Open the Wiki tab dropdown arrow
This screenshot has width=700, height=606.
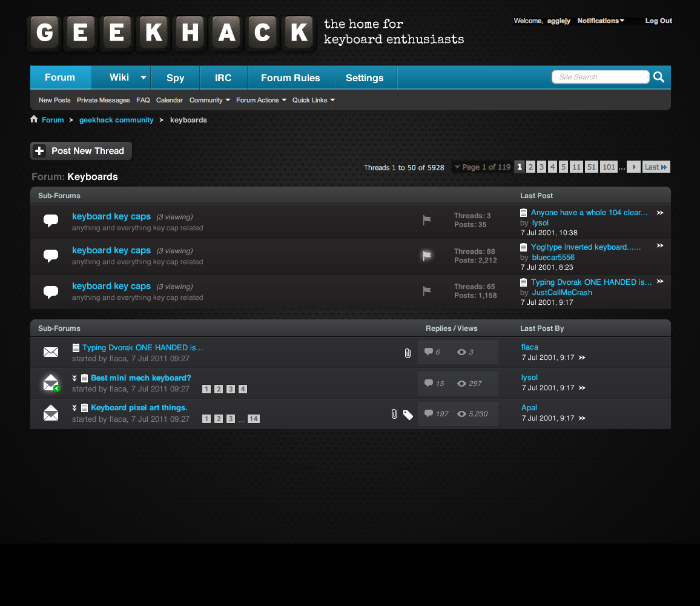click(x=144, y=78)
